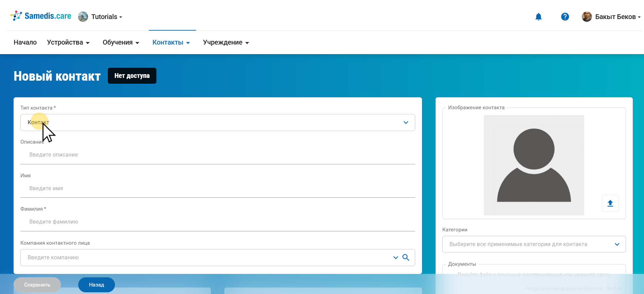Click the Tutorials institution globe icon
Viewport: 644px width, 294px height.
click(83, 17)
